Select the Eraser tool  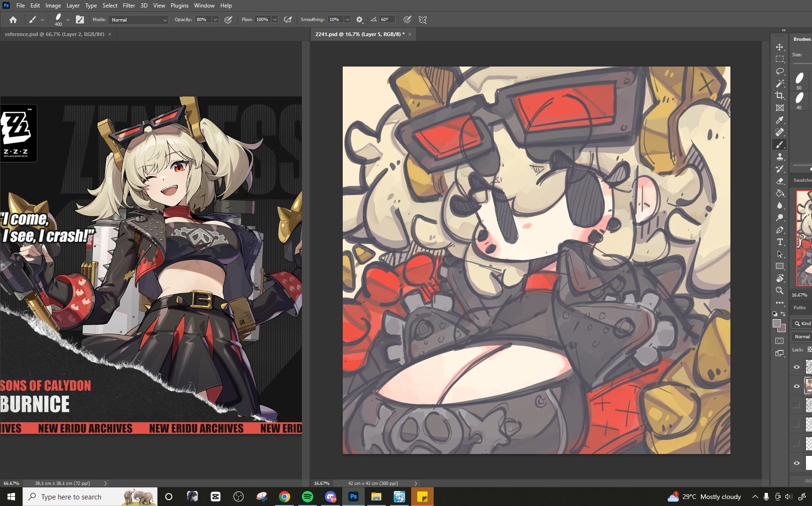780,181
